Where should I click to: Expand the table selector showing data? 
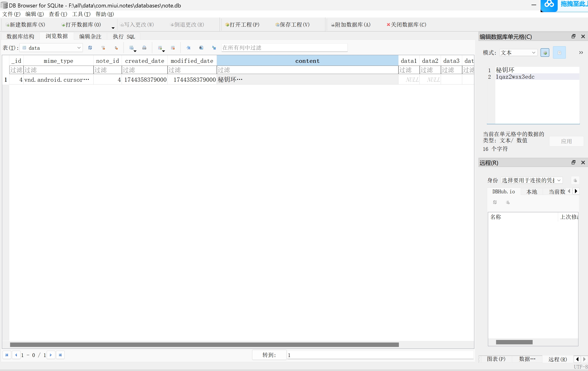coord(79,48)
